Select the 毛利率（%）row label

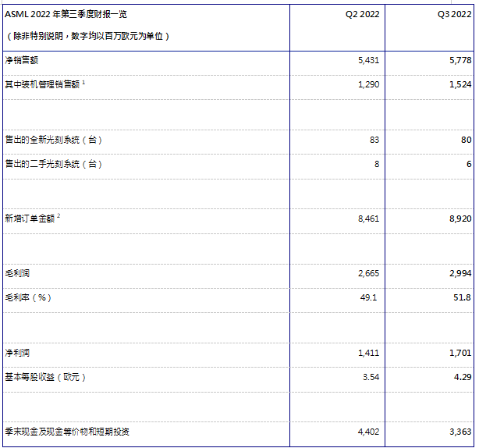tap(28, 297)
